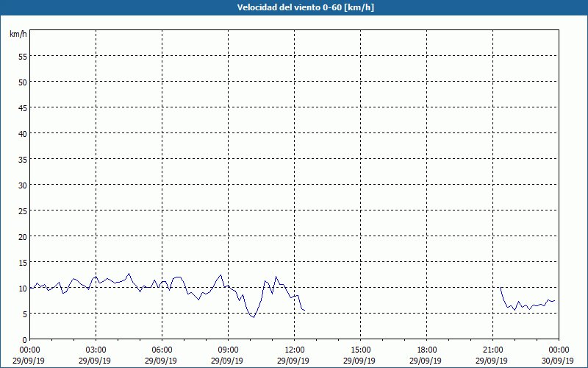This screenshot has height=368, width=588.
Task: Click the 03:00 time axis label
Action: (x=96, y=350)
